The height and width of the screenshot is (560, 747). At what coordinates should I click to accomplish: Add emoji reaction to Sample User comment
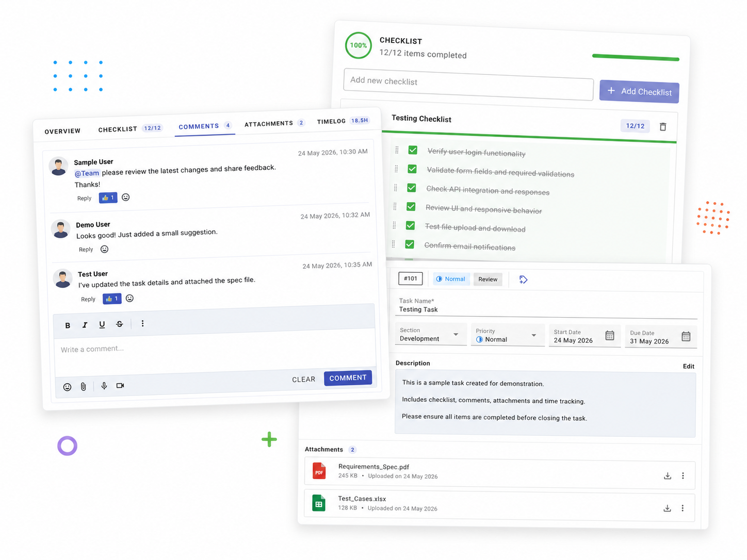pos(126,197)
